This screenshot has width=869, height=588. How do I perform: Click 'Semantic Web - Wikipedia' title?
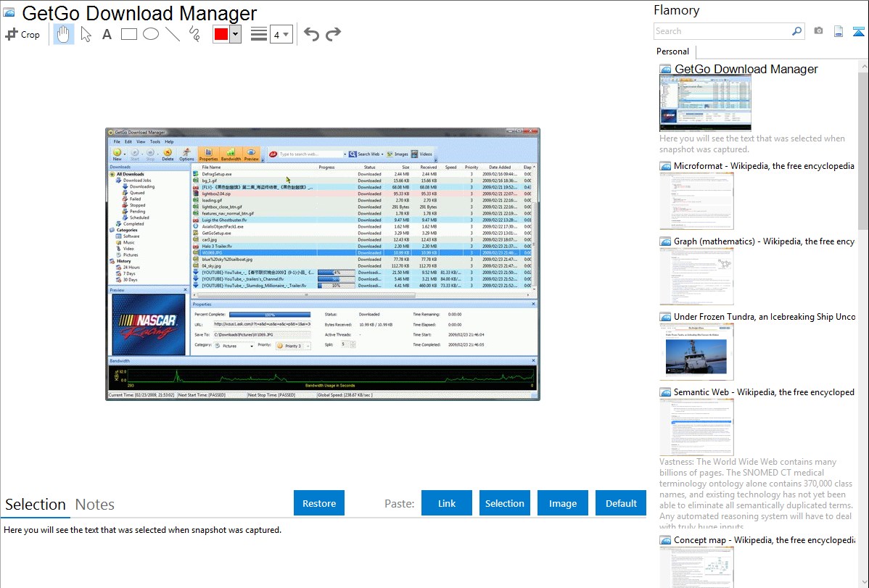click(x=764, y=392)
